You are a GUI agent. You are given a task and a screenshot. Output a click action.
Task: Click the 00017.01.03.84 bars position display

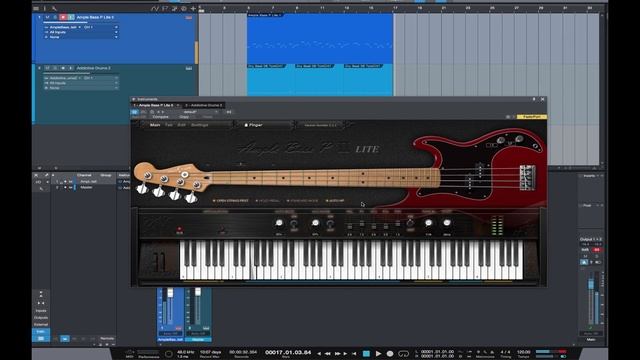click(288, 352)
